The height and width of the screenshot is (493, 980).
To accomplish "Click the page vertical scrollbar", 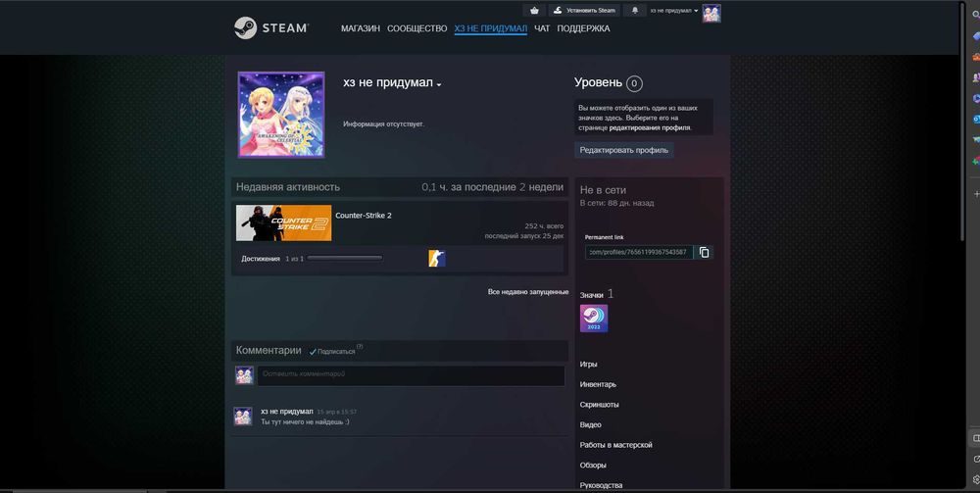I will point(962,122).
